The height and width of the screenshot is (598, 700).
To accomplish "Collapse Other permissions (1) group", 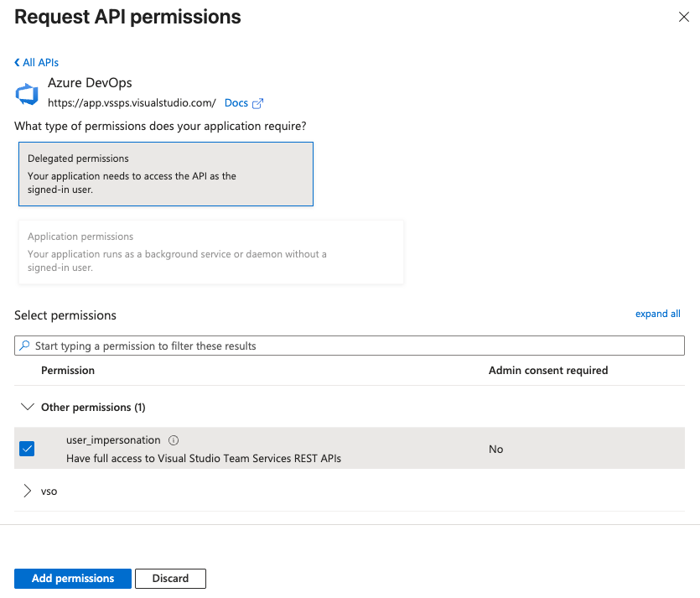I will [x=28, y=407].
